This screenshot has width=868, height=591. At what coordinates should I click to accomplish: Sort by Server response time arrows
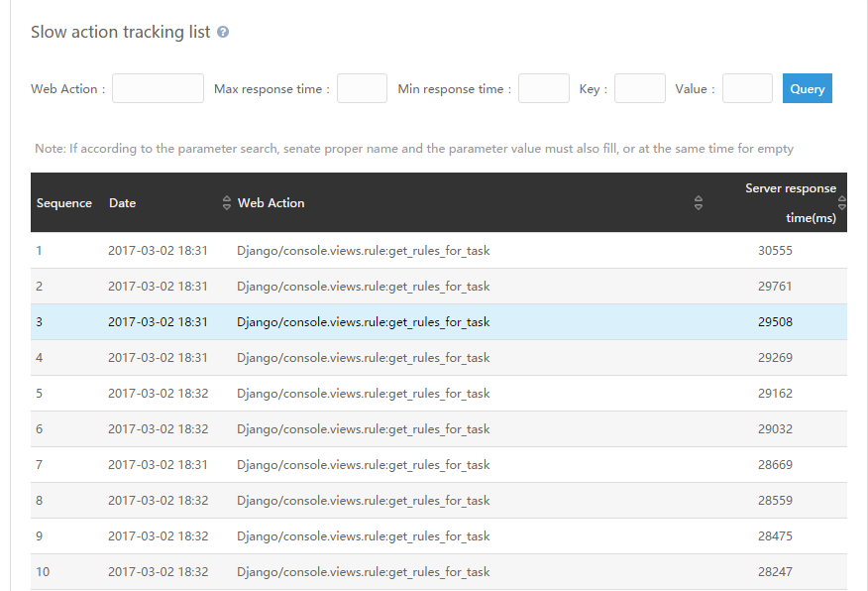coord(841,203)
